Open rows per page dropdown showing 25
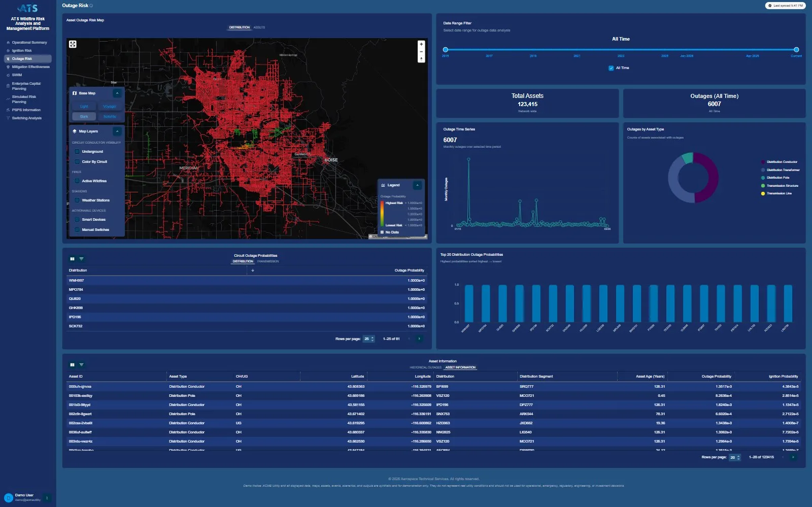This screenshot has height=507, width=812. coord(369,339)
